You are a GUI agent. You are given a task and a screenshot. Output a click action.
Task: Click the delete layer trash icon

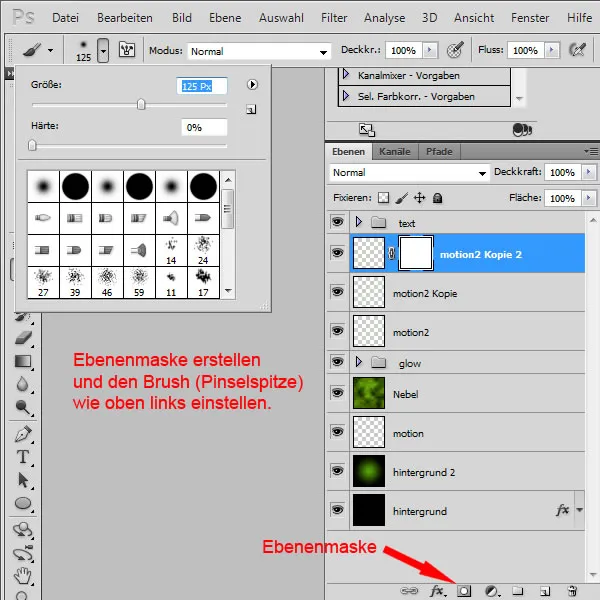(x=572, y=591)
